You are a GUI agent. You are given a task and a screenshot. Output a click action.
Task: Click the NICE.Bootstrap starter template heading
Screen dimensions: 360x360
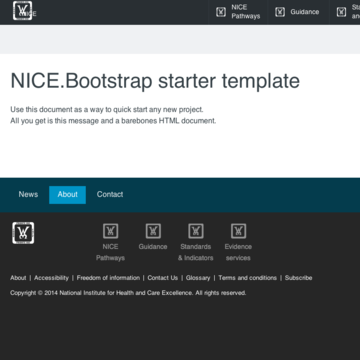click(x=155, y=81)
